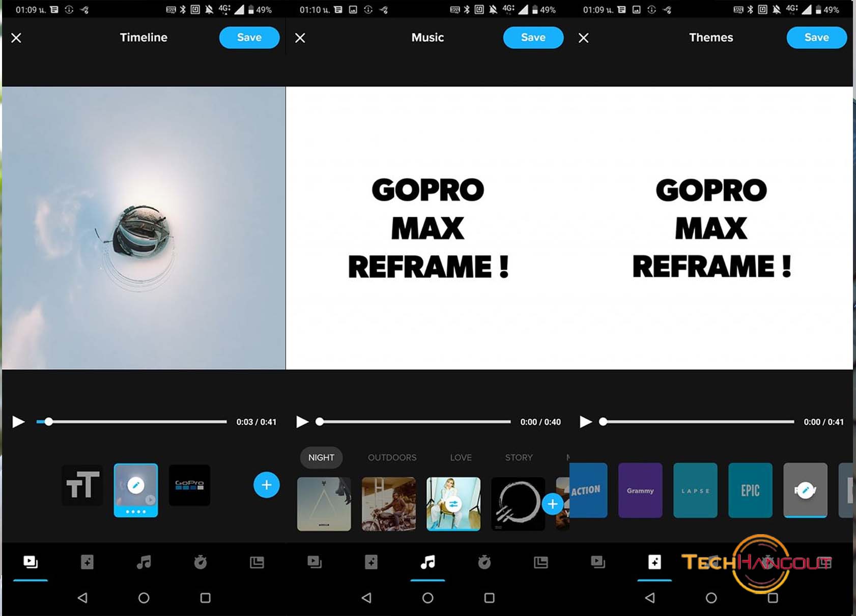Tap Android recents button below Timeline screen
The height and width of the screenshot is (616, 856).
coord(205,598)
